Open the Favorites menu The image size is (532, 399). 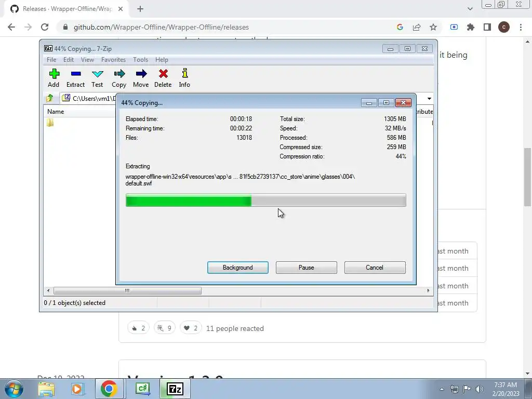point(113,60)
